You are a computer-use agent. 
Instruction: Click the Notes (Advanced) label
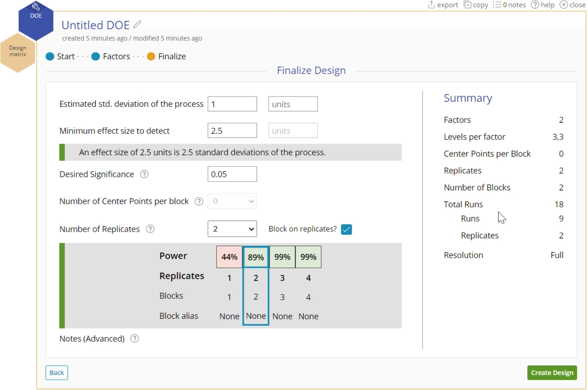coord(92,338)
